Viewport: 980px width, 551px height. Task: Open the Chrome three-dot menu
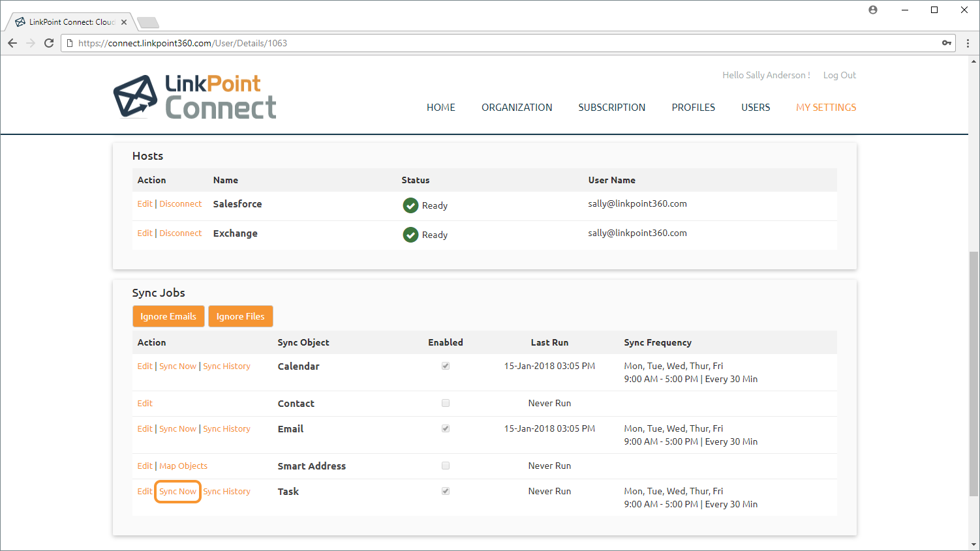pos(968,43)
